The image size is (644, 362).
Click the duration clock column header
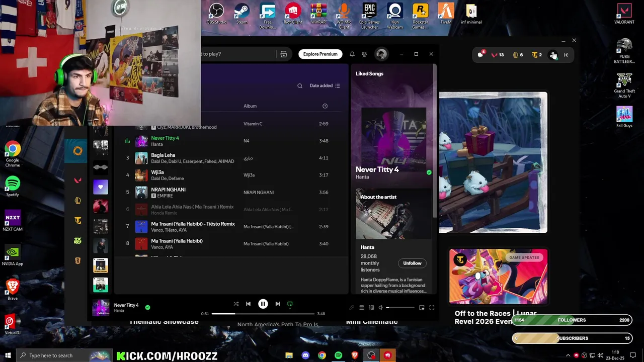(x=325, y=106)
